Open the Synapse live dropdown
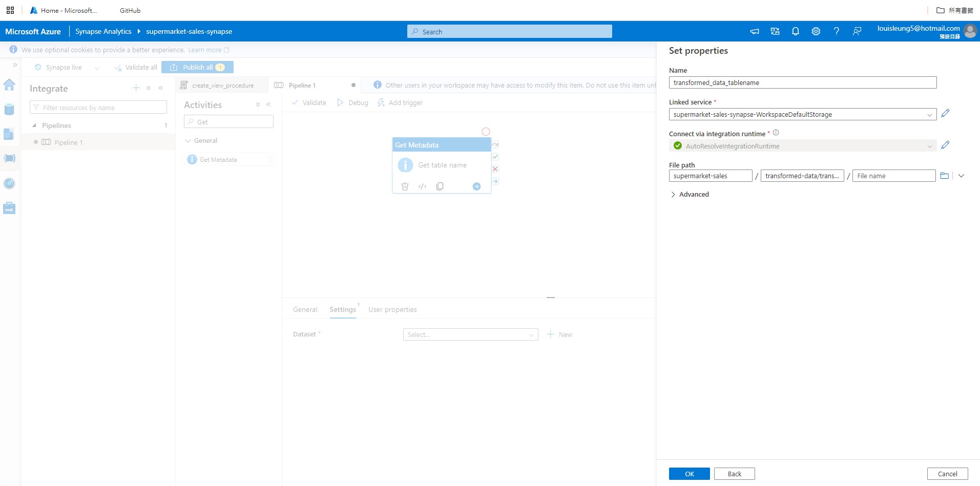 pos(97,67)
